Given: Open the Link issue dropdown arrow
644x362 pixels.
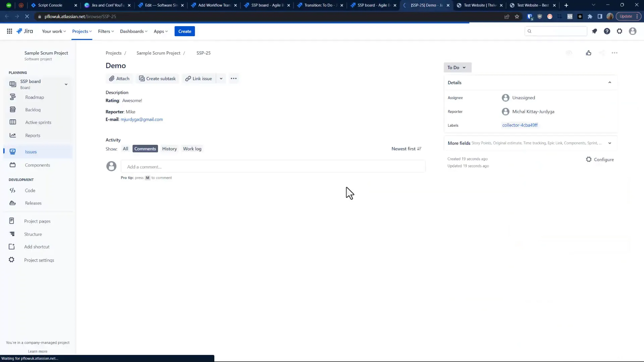Looking at the screenshot, I should tap(221, 78).
